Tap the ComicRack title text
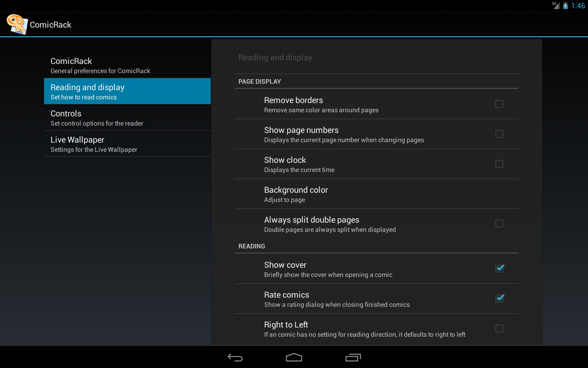 point(51,25)
